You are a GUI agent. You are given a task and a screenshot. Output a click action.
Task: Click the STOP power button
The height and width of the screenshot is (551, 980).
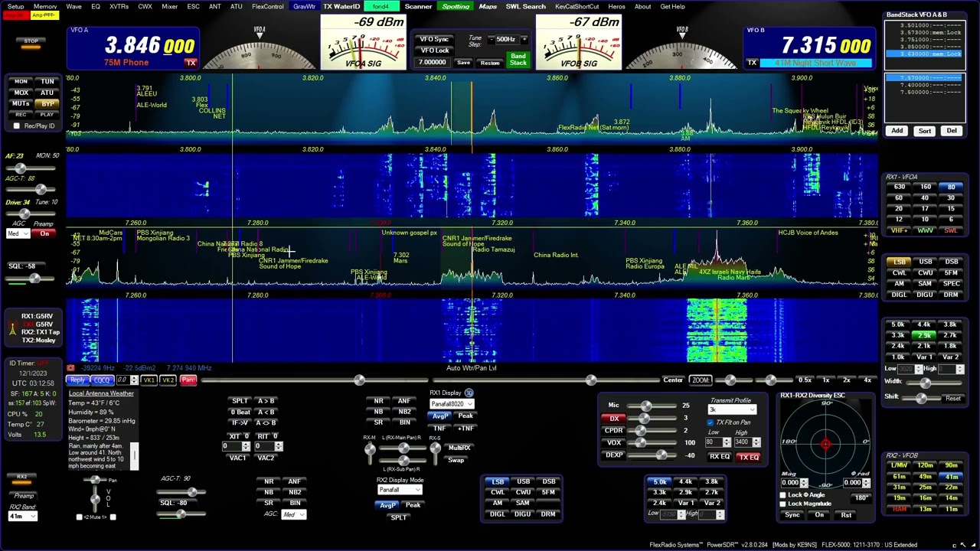pos(31,41)
